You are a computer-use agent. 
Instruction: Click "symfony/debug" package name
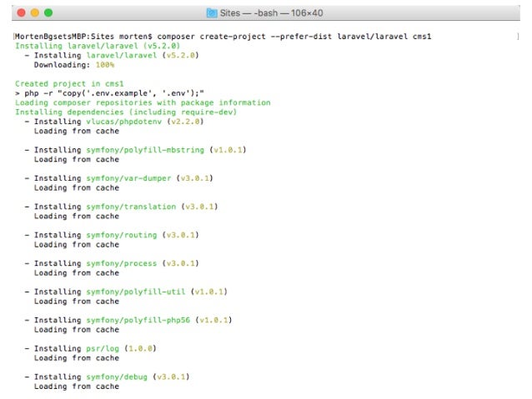pos(117,377)
